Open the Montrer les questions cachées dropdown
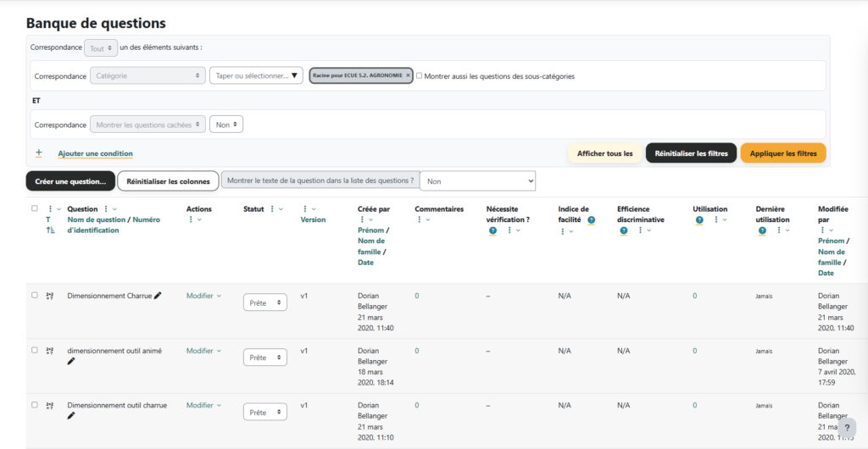 (x=147, y=125)
